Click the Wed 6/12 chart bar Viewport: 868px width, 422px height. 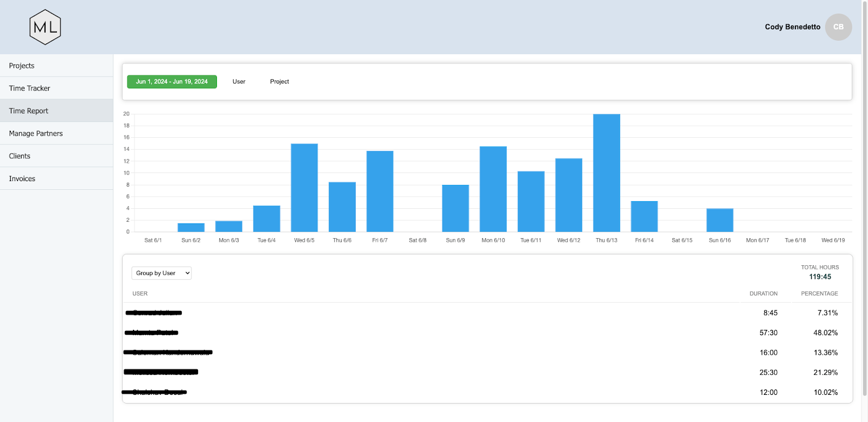point(569,195)
